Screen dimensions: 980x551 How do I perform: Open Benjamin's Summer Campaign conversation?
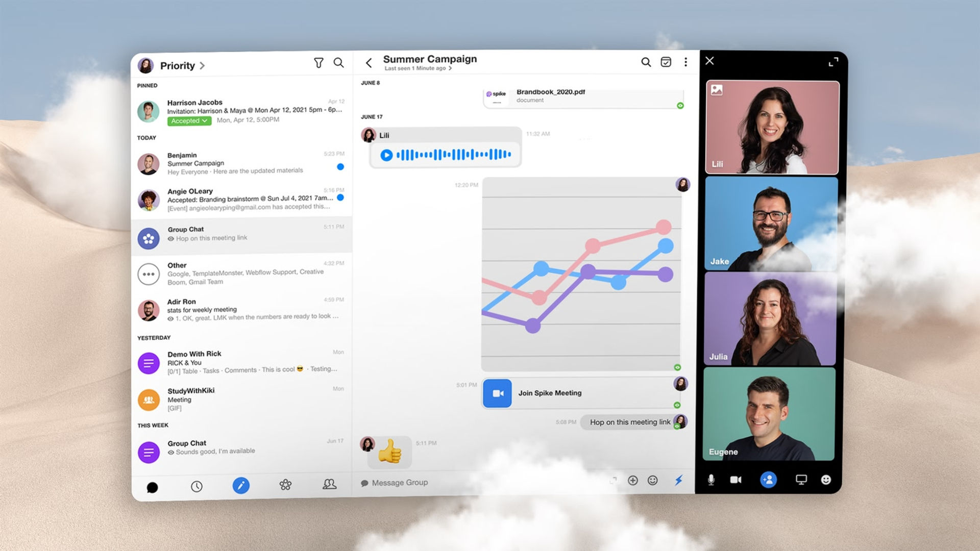pos(241,163)
